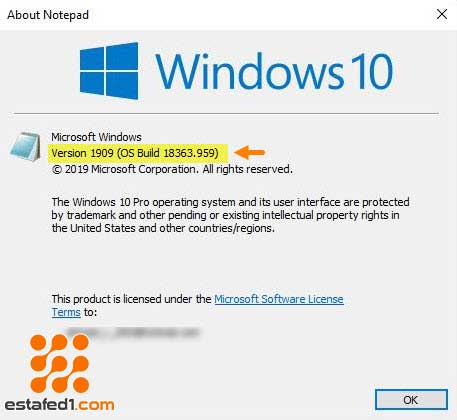This screenshot has height=420, width=457.
Task: Click the horizontal separator under the logo
Action: pos(226,113)
